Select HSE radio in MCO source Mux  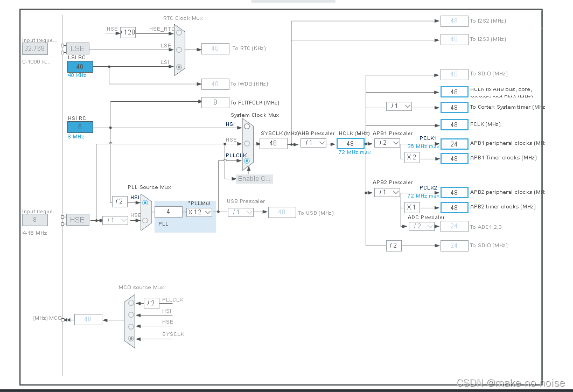click(x=131, y=326)
